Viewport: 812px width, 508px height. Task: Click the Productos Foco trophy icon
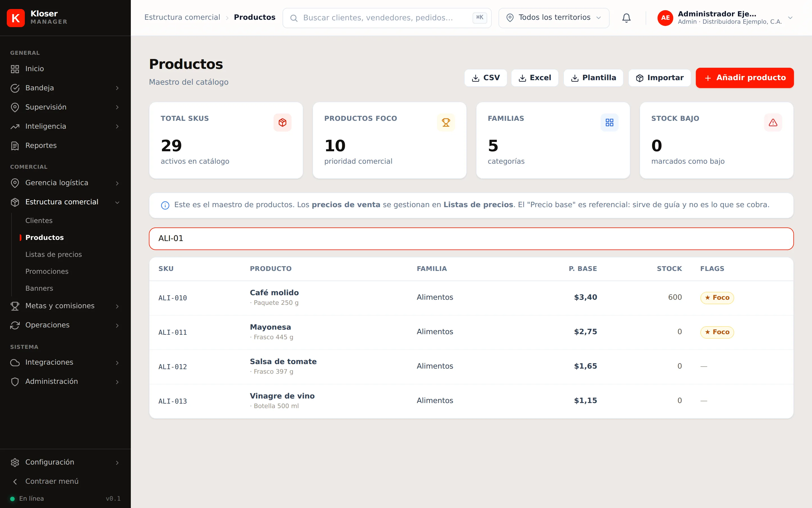pyautogui.click(x=445, y=123)
